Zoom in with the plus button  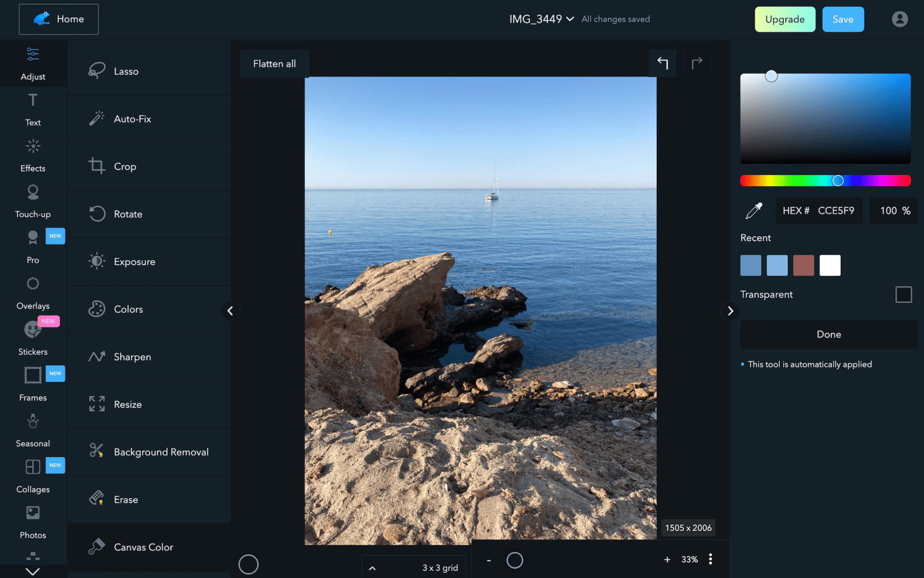click(667, 559)
